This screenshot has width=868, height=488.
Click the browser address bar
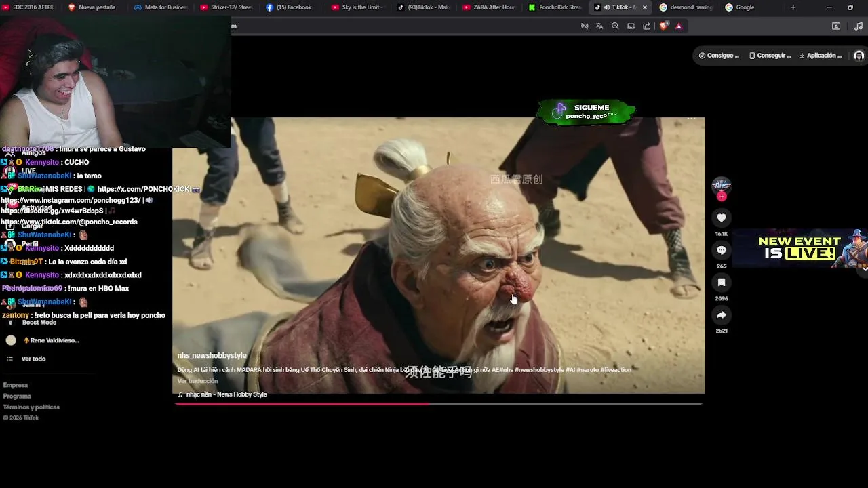point(407,26)
